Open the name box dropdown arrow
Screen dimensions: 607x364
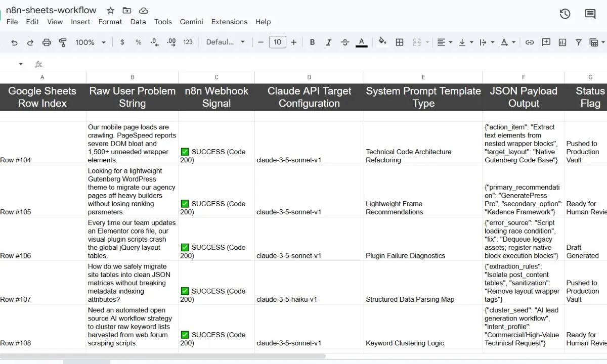pos(21,64)
